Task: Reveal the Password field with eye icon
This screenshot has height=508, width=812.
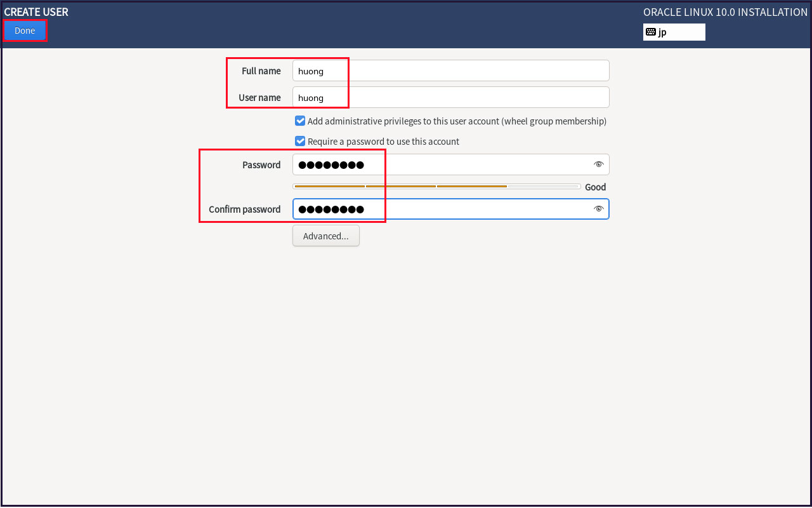Action: (x=598, y=164)
